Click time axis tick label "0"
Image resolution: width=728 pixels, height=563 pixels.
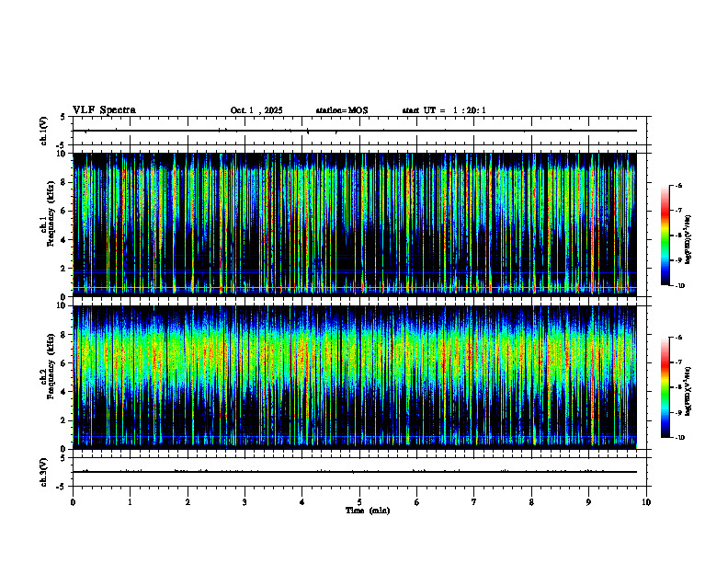(73, 502)
